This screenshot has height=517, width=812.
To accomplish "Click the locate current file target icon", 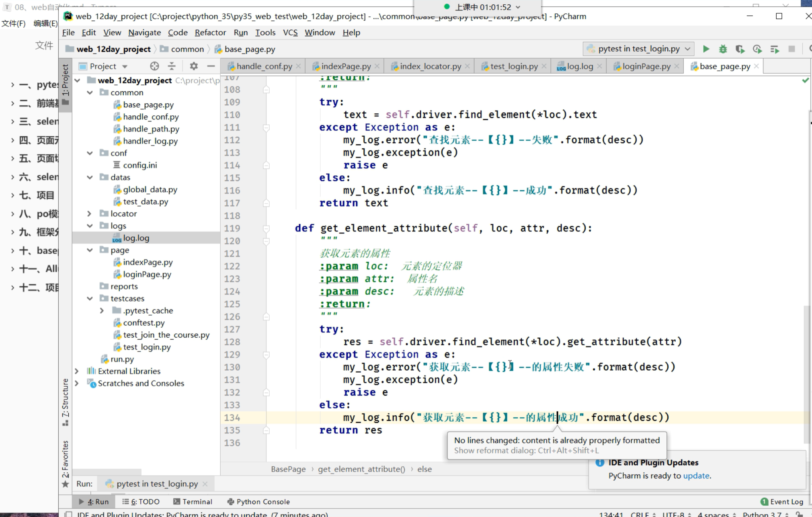I will click(x=154, y=66).
